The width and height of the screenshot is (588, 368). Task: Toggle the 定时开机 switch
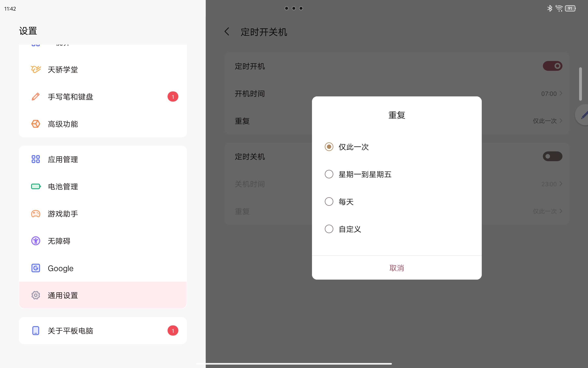coord(552,66)
